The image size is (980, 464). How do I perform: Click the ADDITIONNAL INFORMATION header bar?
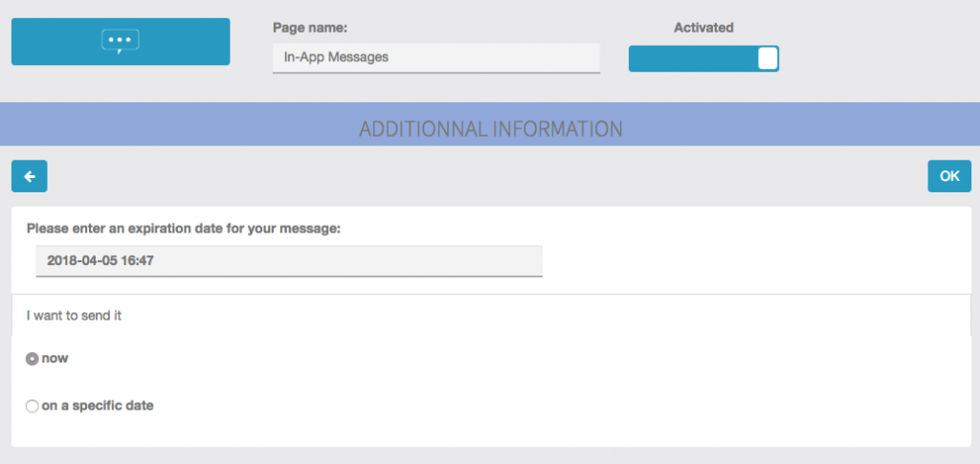490,127
